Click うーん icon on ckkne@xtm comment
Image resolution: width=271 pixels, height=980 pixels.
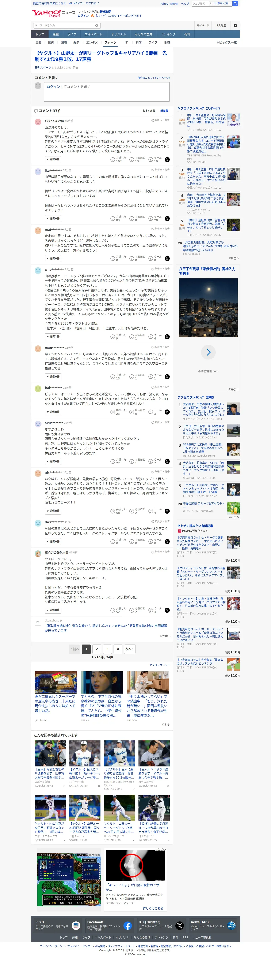click(150, 159)
